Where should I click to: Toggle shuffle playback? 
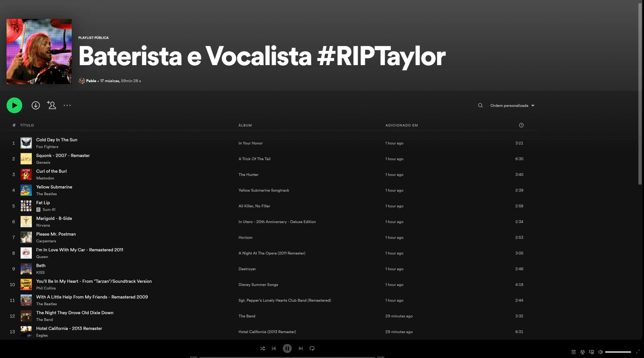[x=262, y=348]
